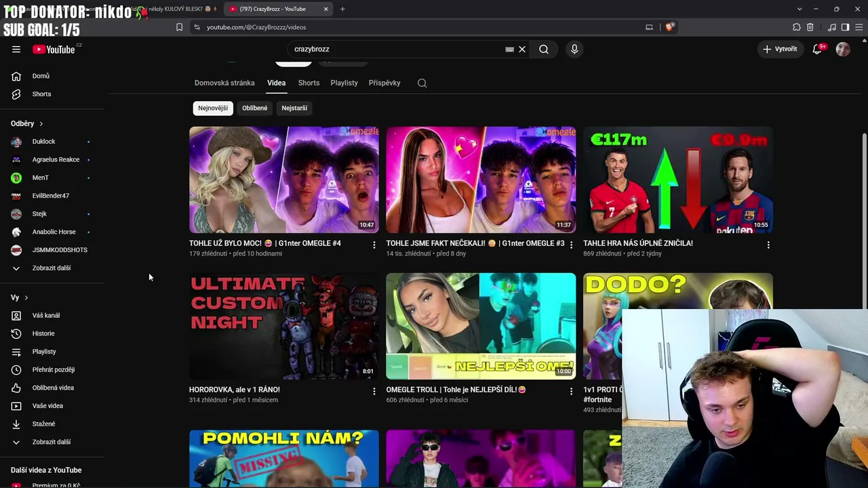Switch to the channel Playlisty tab
Image resolution: width=868 pixels, height=488 pixels.
[344, 83]
